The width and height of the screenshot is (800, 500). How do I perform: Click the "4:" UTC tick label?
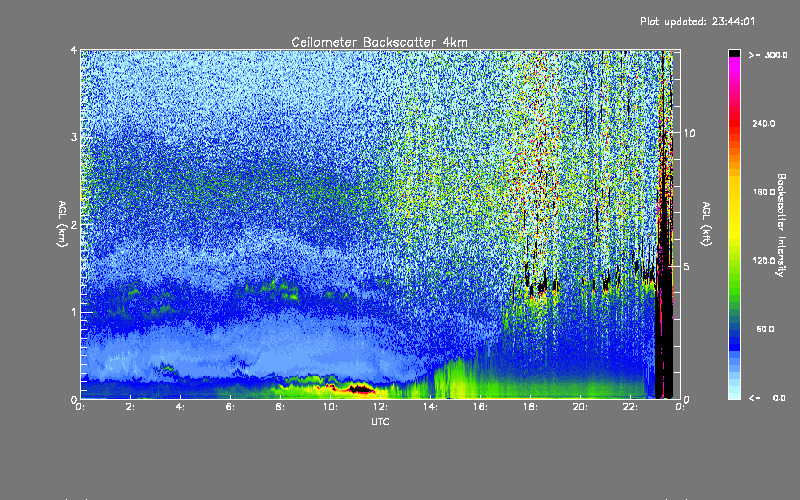click(181, 407)
